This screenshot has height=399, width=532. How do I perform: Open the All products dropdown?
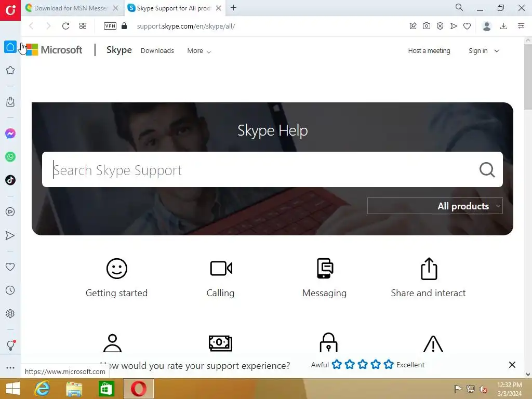pyautogui.click(x=435, y=206)
